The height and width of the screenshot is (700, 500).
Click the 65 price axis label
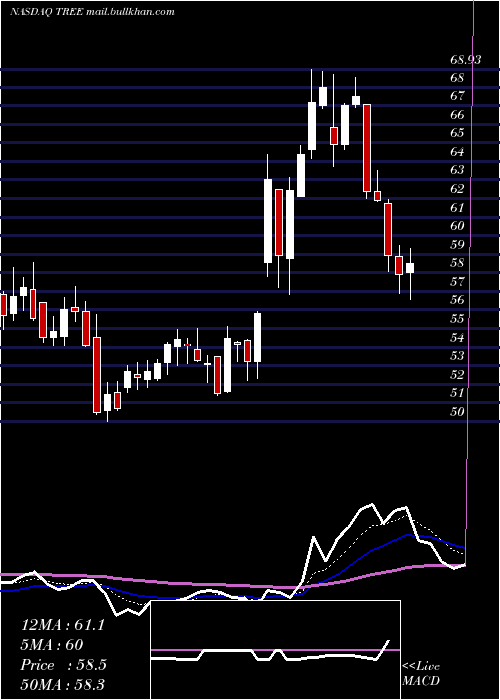click(x=457, y=133)
